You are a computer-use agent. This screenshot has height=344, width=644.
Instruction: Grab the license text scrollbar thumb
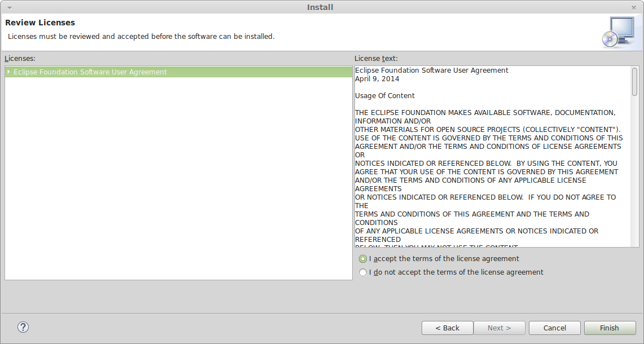point(635,82)
